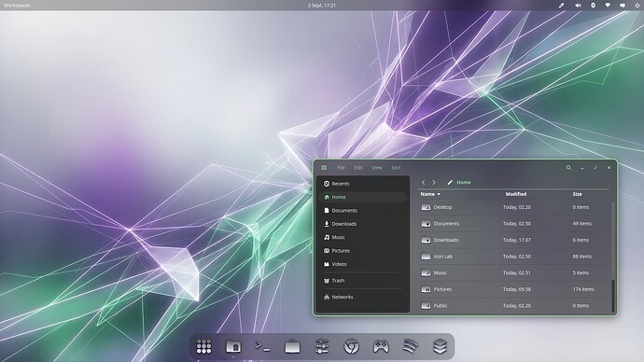Viewport: 644px width, 362px height.
Task: Select the Documents folder name in the file list
Action: coord(446,224)
